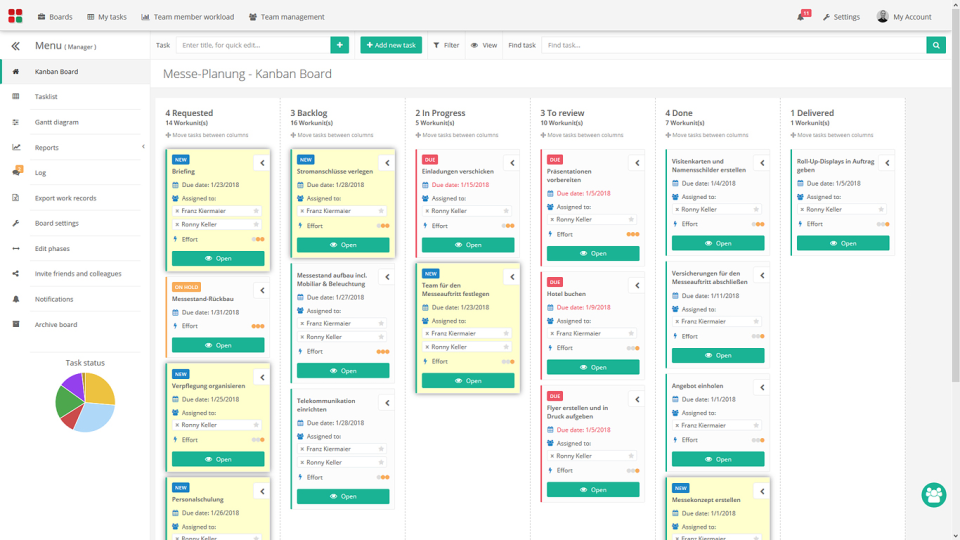Screen dimensions: 960x540
Task: Open Team member workload in top navigation
Action: tap(187, 17)
